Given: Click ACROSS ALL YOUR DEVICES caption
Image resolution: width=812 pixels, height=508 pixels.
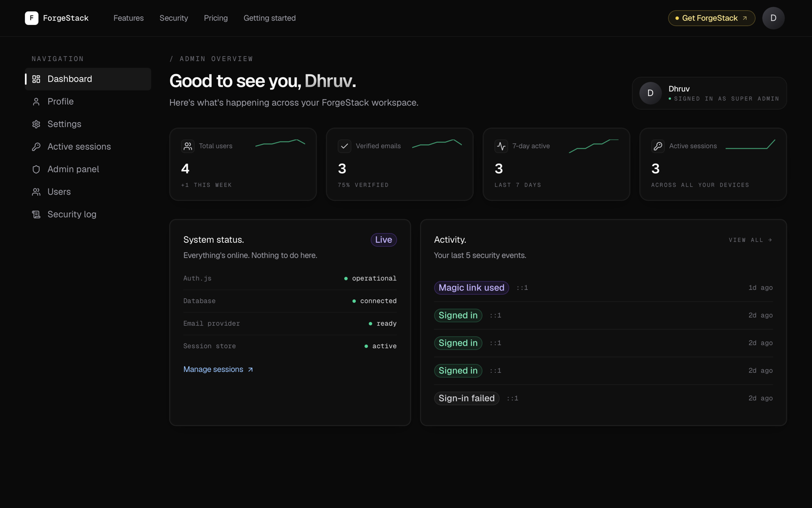Looking at the screenshot, I should [700, 185].
